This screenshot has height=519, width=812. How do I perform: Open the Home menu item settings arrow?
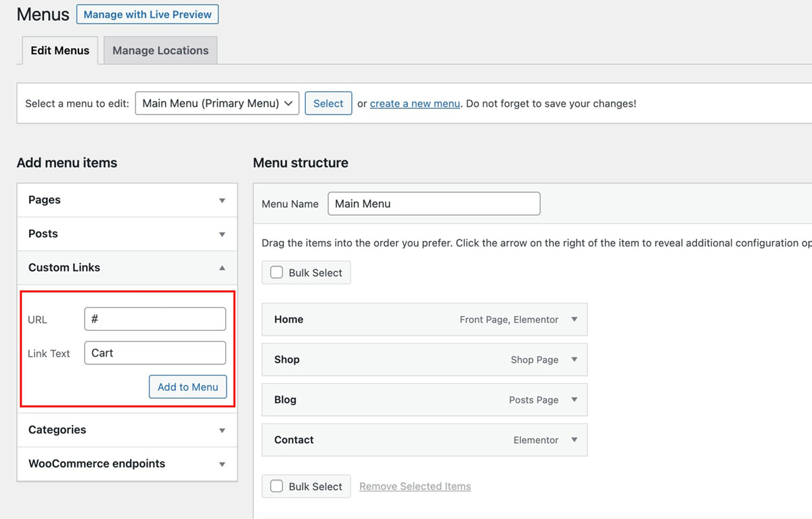pos(574,319)
